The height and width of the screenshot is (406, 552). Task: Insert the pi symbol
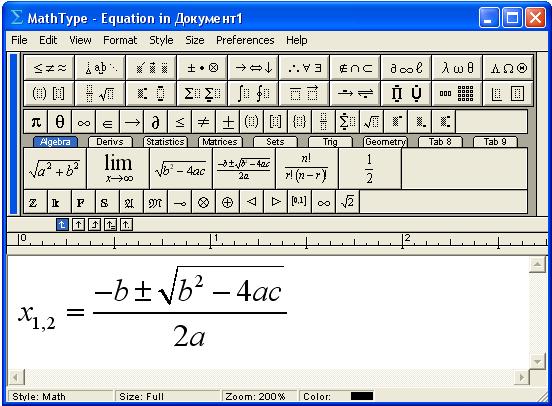(x=36, y=122)
